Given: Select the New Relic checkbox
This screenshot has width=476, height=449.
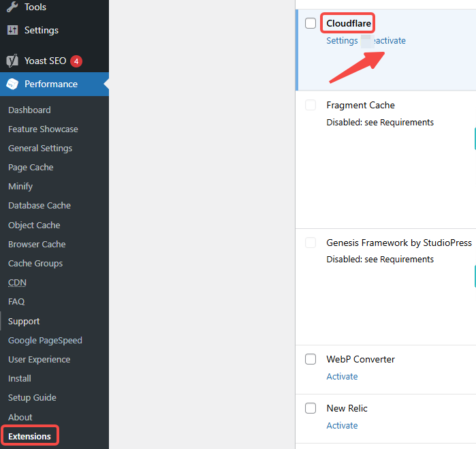Looking at the screenshot, I should [x=311, y=408].
